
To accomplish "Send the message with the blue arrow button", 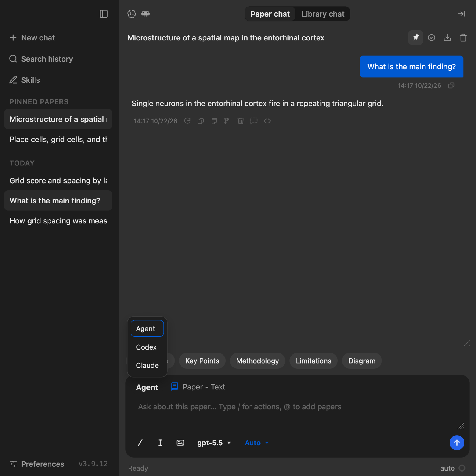I will point(457,443).
